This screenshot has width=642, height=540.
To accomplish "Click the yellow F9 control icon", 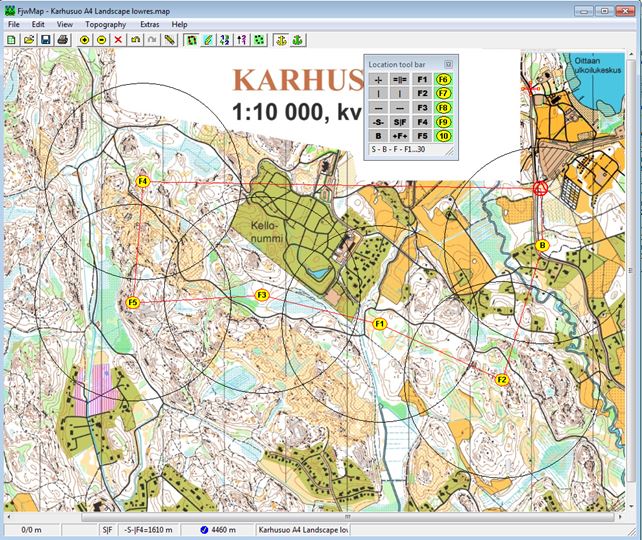I will (443, 122).
